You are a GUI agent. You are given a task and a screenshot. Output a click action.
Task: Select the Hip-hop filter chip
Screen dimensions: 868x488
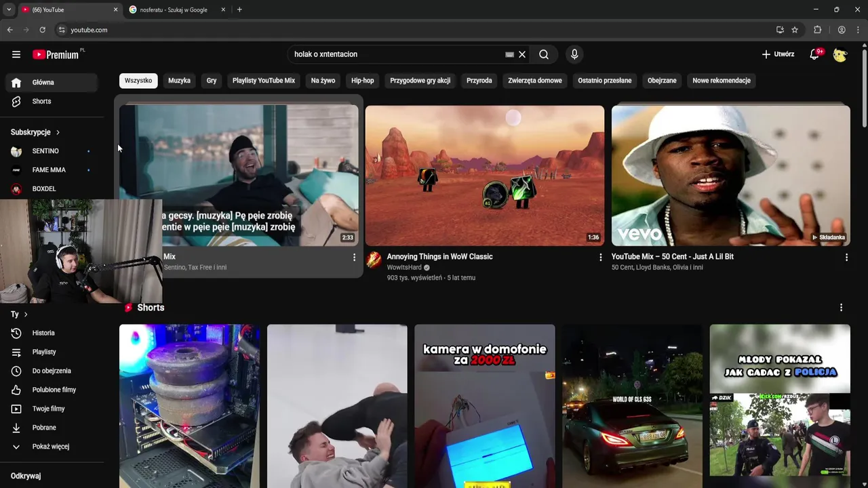point(363,81)
